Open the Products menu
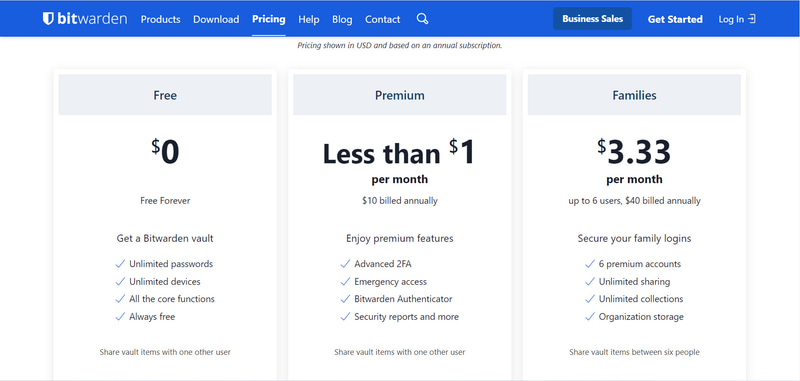Viewport: 800px width, 381px height. [161, 19]
